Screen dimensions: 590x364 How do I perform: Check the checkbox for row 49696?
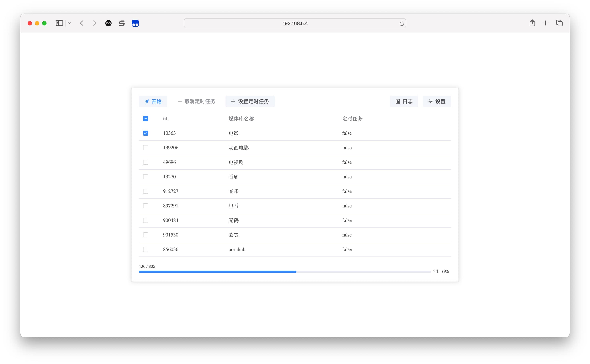click(x=146, y=162)
